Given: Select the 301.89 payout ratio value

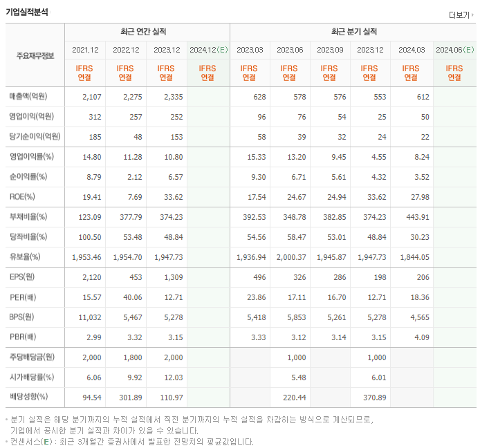Looking at the screenshot, I should 131,398.
